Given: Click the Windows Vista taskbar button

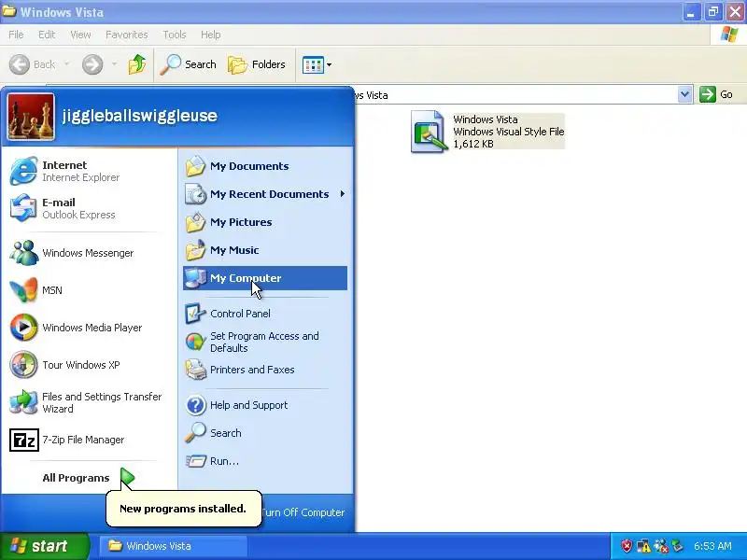Looking at the screenshot, I should (x=174, y=546).
